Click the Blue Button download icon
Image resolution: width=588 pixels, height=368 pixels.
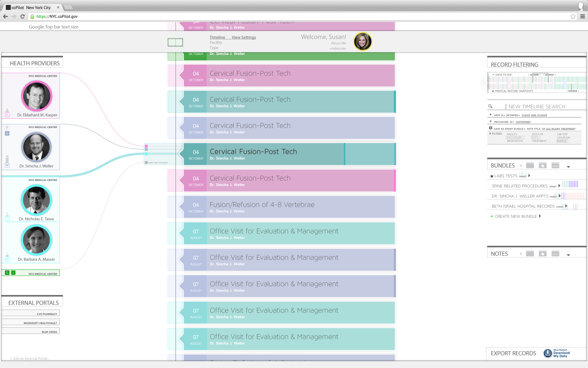coord(548,353)
